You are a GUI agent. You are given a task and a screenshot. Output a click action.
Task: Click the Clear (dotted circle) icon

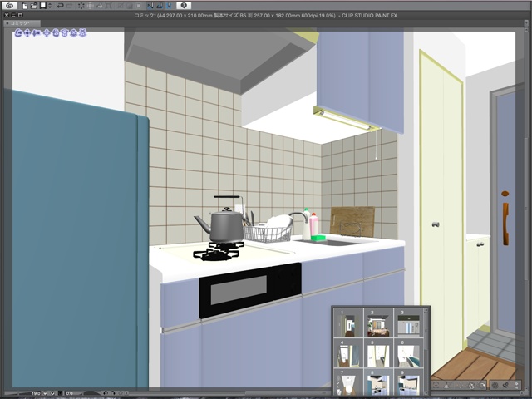click(x=81, y=6)
